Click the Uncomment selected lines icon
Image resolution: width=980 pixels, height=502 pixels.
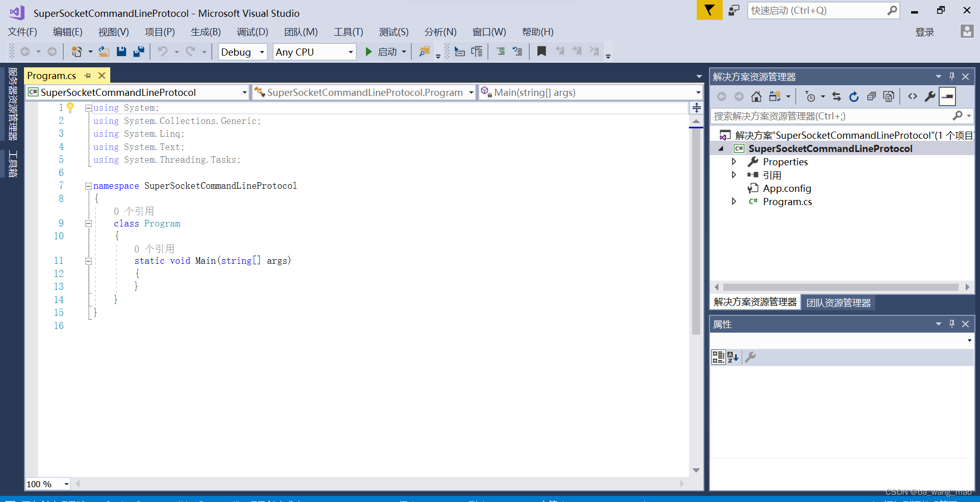pyautogui.click(x=518, y=52)
